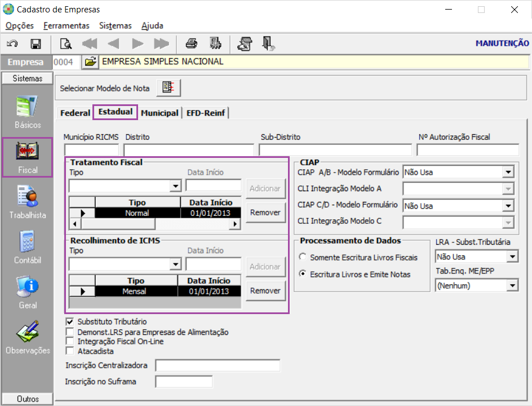This screenshot has height=406, width=532.
Task: Click the Outros button in sidebar
Action: click(28, 399)
